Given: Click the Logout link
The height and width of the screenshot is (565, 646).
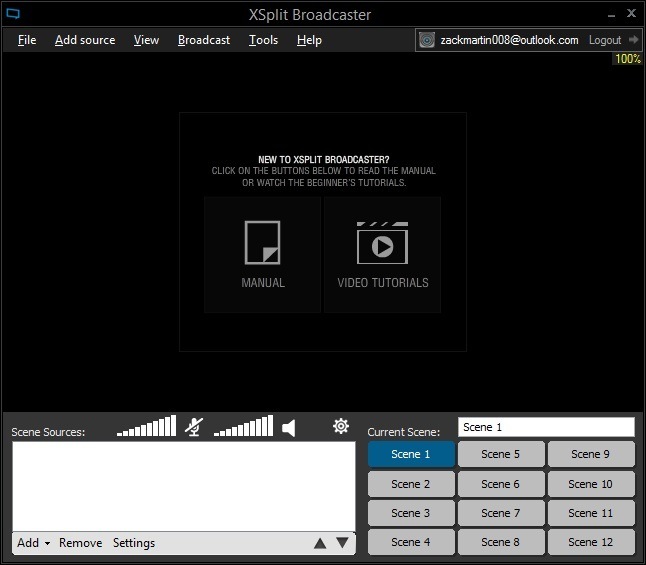Looking at the screenshot, I should [604, 40].
